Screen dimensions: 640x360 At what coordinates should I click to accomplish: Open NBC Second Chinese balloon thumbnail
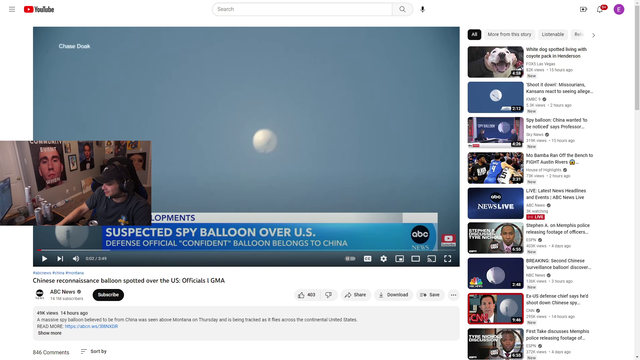[496, 273]
